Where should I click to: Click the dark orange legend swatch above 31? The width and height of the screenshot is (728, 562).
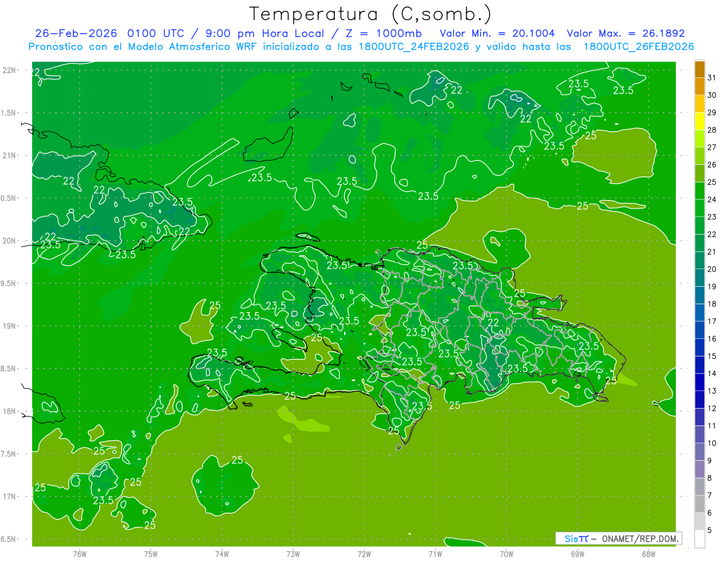point(699,70)
